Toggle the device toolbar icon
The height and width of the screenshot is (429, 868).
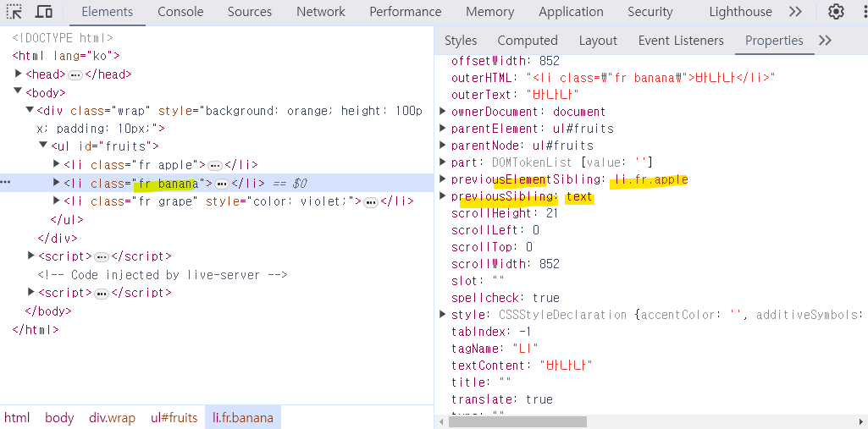pos(44,12)
